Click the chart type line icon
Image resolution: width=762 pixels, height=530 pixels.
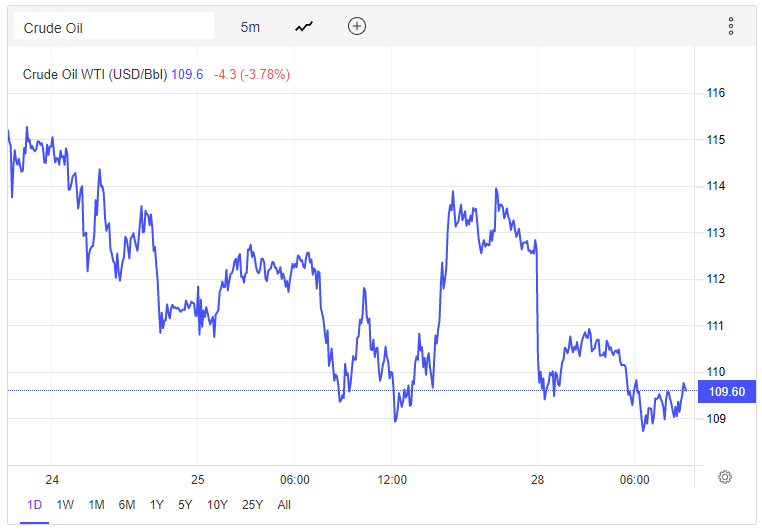(305, 27)
